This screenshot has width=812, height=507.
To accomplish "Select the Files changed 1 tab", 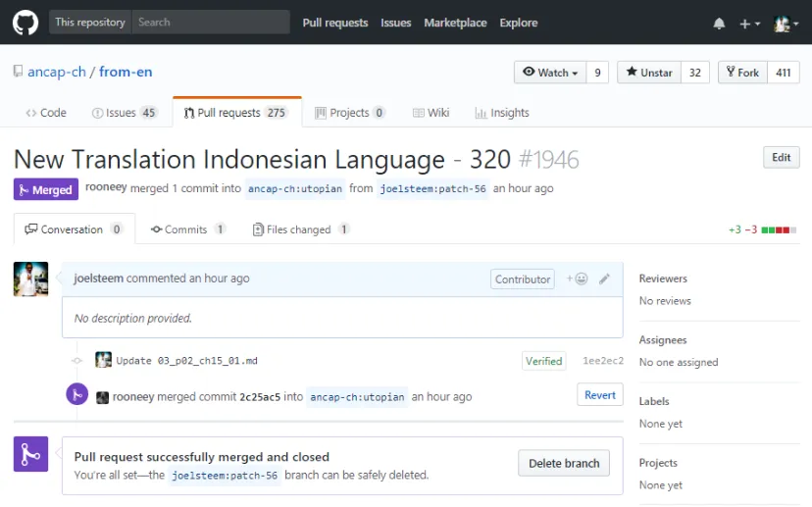I will [301, 228].
